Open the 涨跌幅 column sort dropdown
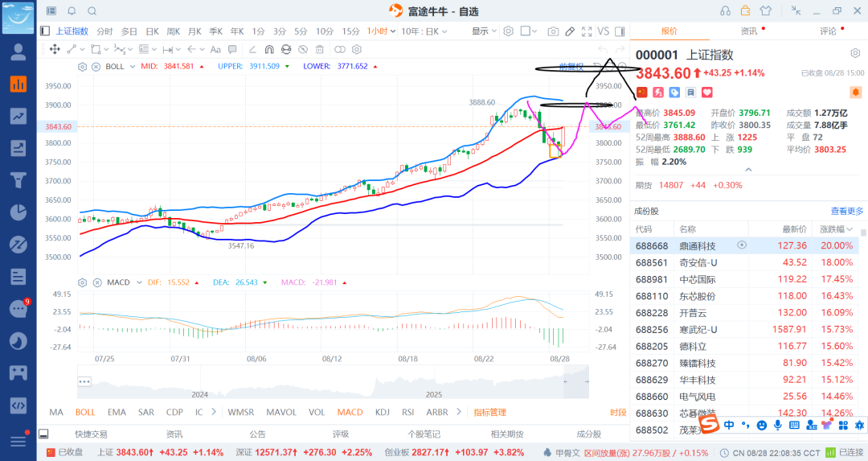868x461 pixels. [836, 228]
